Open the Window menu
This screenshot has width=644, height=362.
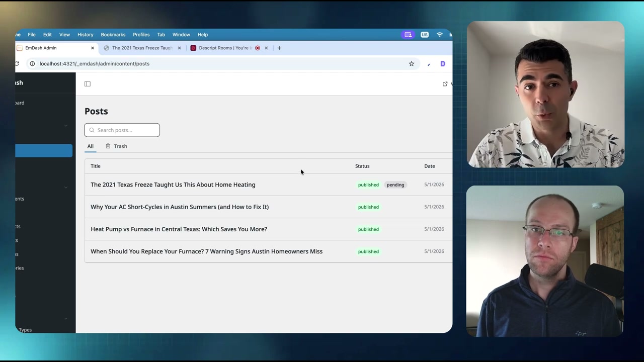click(x=181, y=35)
